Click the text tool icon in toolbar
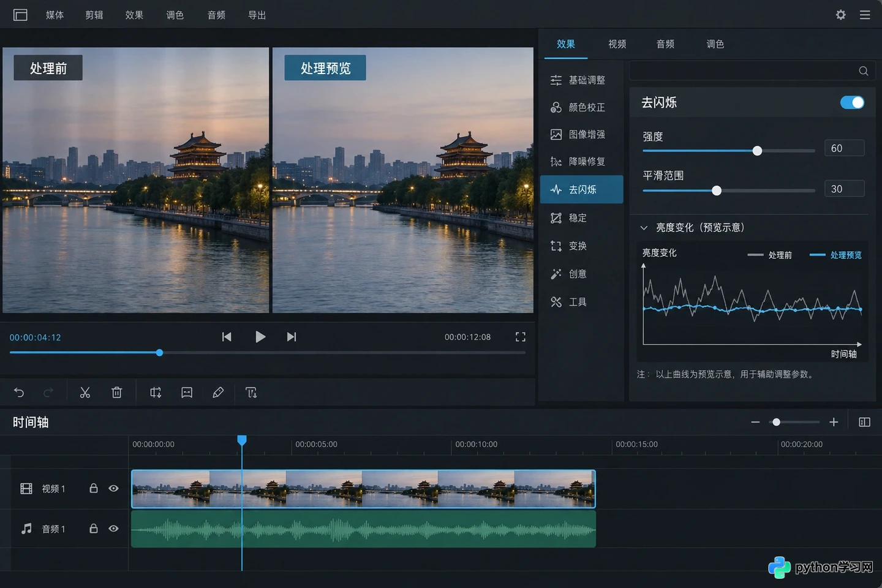Viewport: 882px width, 588px height. 251,393
